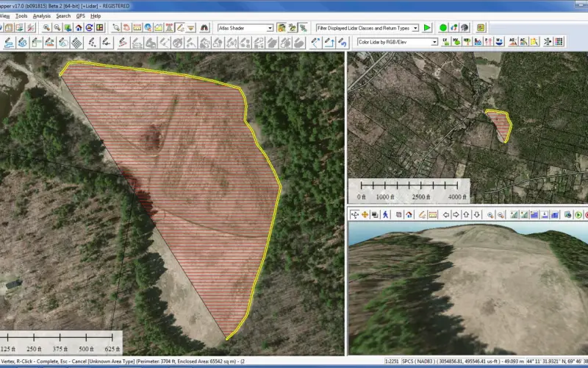Screen dimensions: 588x368
Task: Open the Help menu
Action: click(96, 15)
